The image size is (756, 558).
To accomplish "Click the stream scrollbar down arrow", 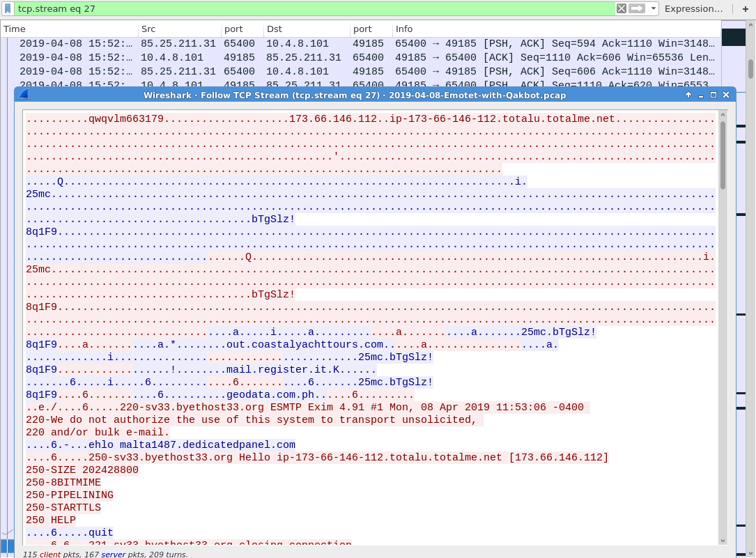I will click(x=723, y=541).
